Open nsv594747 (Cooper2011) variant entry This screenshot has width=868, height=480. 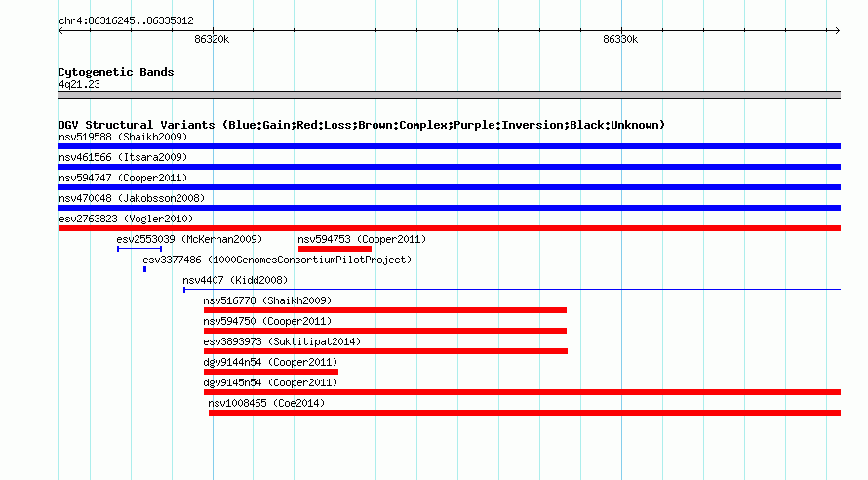[x=123, y=178]
